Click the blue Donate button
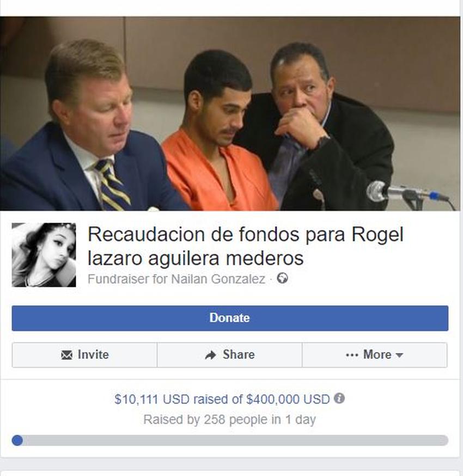The image size is (463, 476). (230, 318)
